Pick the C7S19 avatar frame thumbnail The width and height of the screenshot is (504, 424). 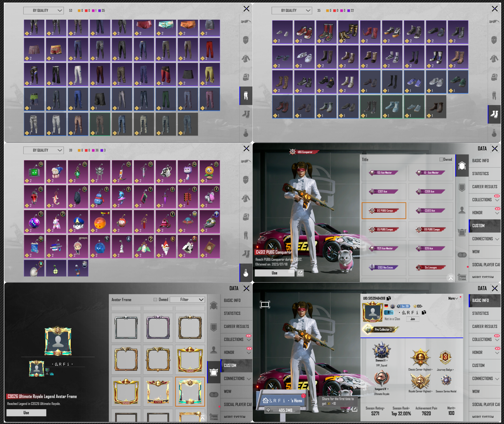(158, 392)
